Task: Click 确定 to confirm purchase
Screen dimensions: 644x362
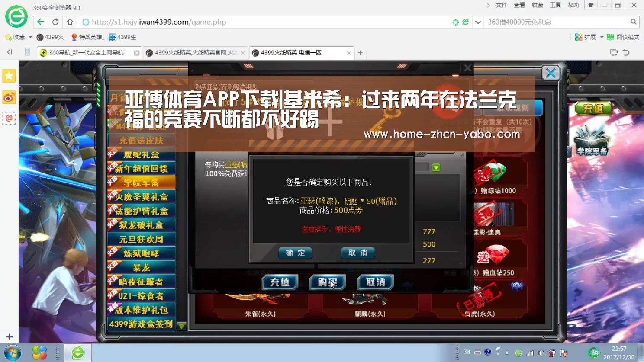Action: [x=295, y=253]
